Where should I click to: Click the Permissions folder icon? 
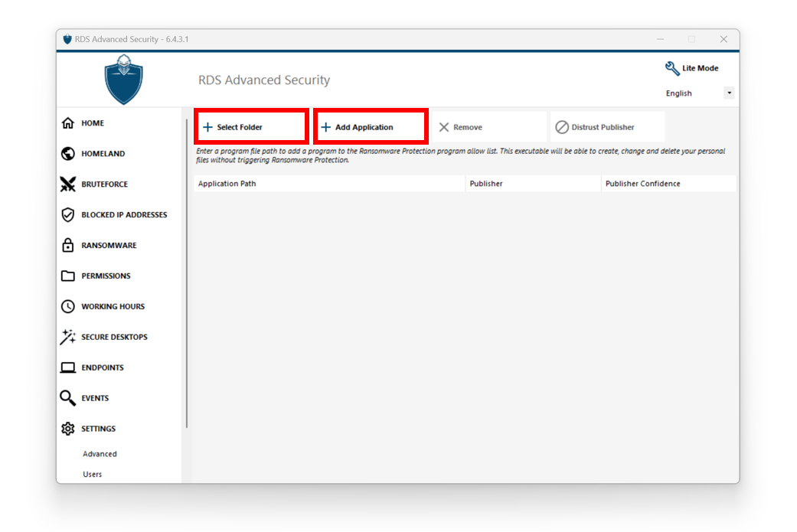(67, 276)
